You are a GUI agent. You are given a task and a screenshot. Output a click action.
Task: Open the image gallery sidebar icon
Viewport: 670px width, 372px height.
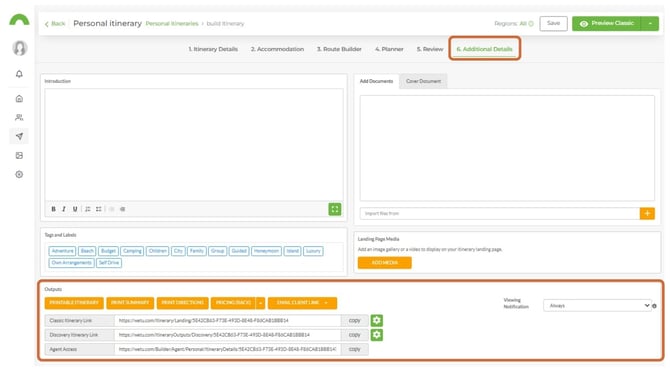[19, 155]
